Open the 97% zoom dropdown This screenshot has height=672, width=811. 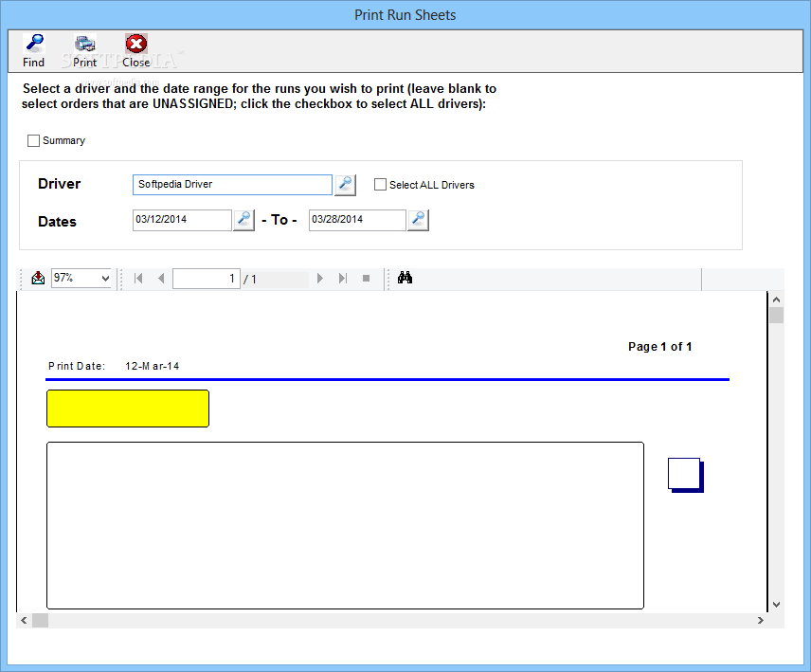(105, 279)
